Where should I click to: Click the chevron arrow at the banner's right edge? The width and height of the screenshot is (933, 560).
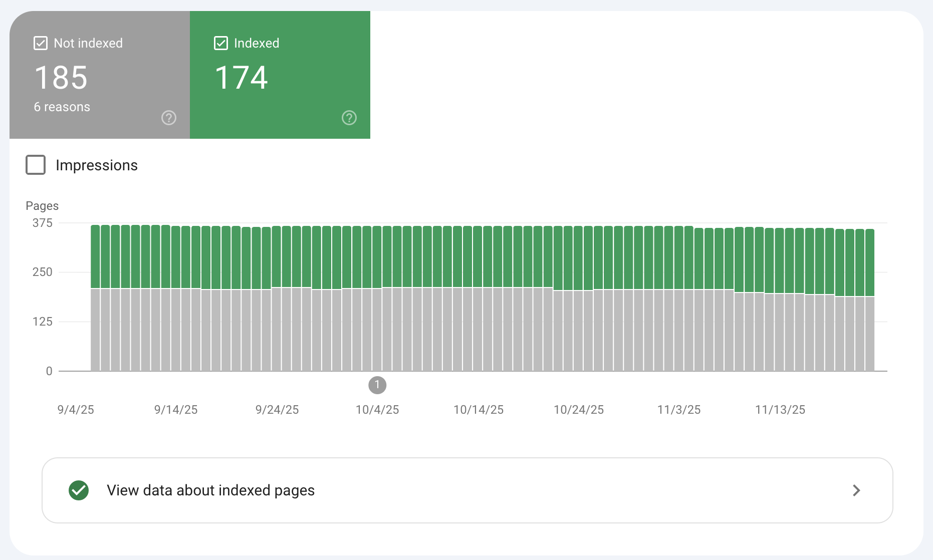(856, 490)
